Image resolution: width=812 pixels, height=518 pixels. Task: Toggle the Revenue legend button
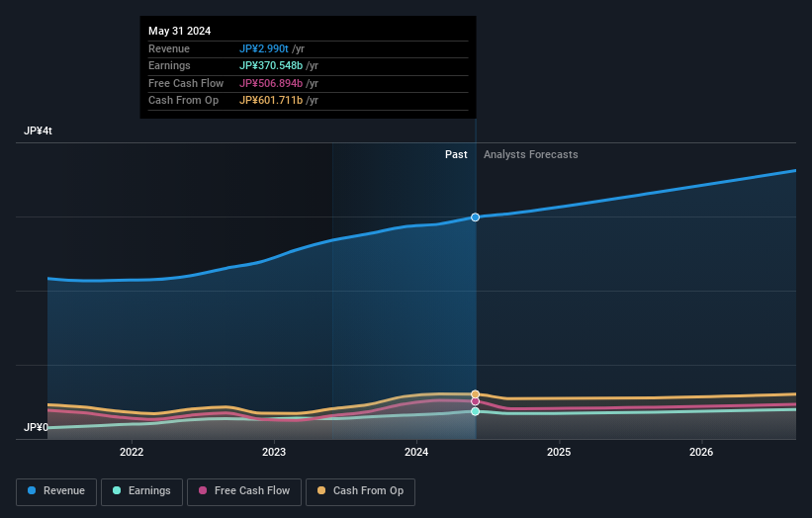point(56,491)
